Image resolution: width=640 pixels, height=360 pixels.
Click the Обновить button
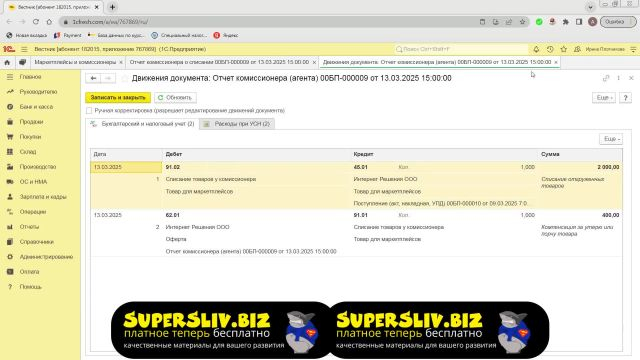(175, 98)
